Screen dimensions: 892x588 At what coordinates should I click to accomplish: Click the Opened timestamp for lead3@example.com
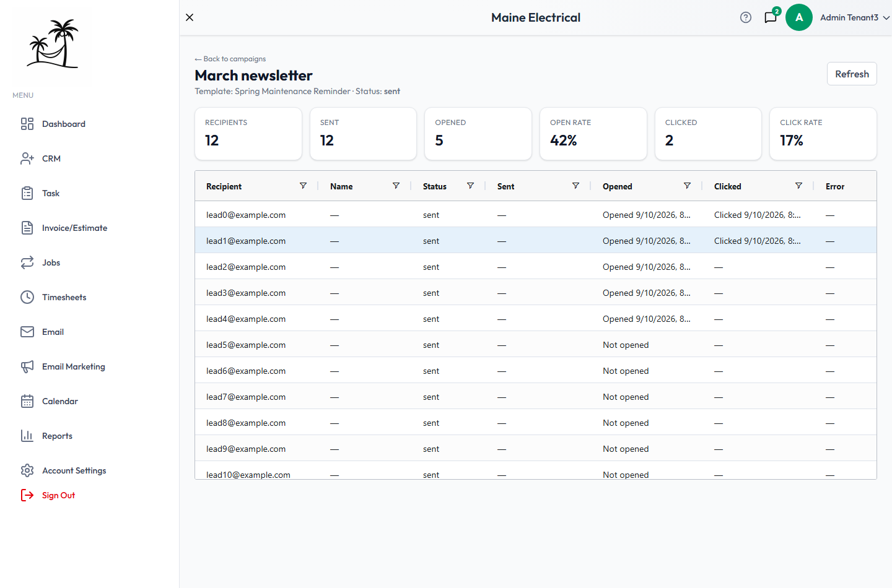647,293
